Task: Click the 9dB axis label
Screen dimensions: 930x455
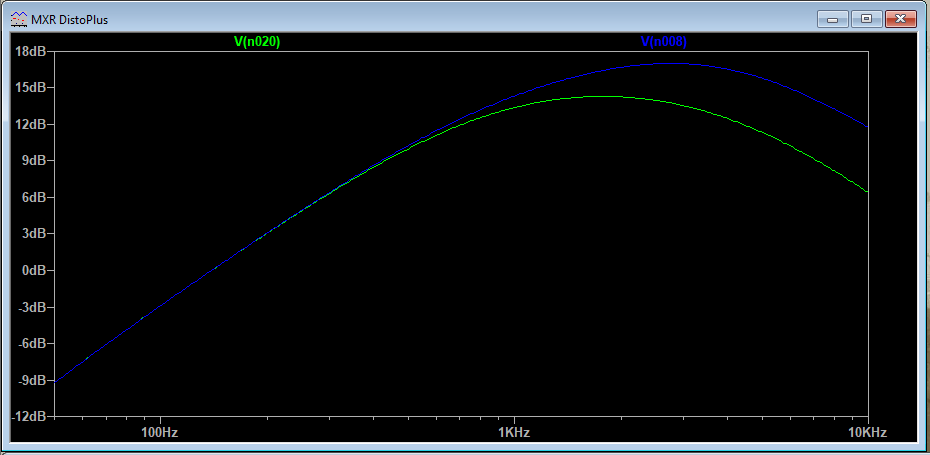Action: click(33, 161)
